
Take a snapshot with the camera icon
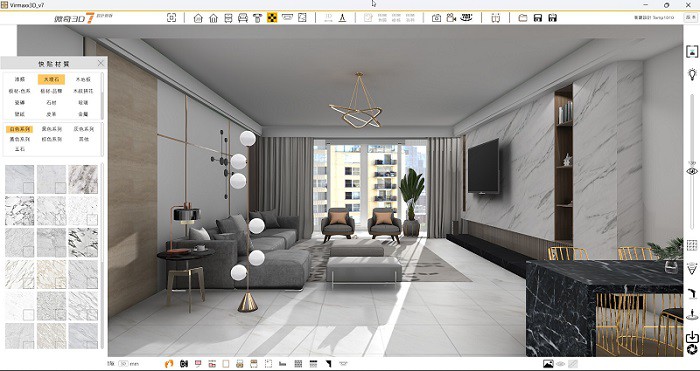point(437,18)
